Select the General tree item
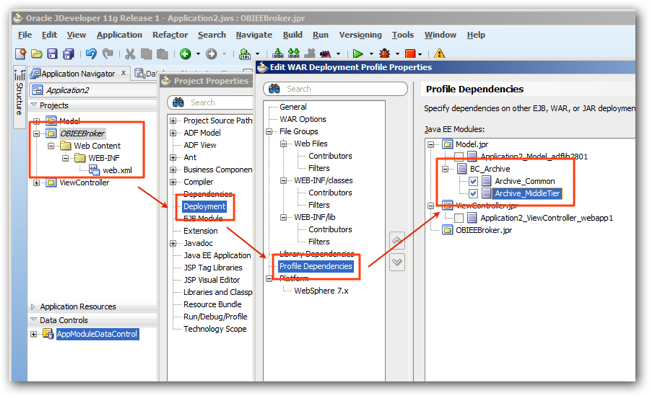The width and height of the screenshot is (650, 396). click(293, 107)
